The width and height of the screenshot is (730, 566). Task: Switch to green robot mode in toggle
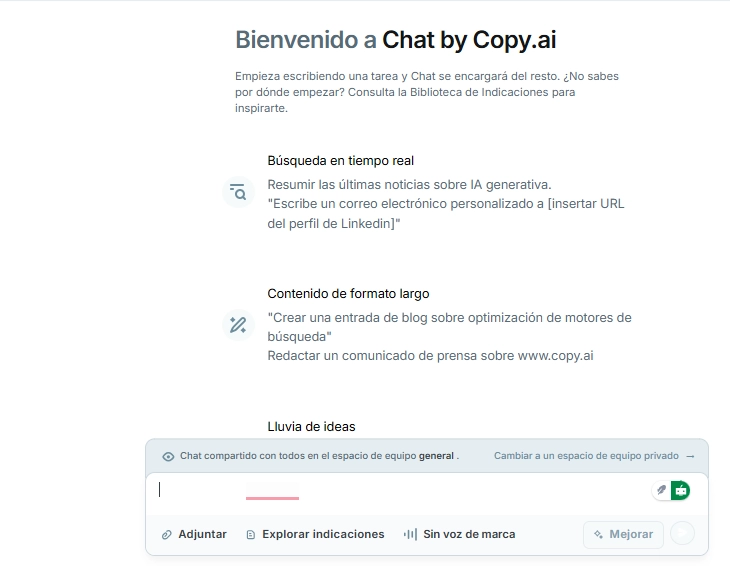(681, 490)
